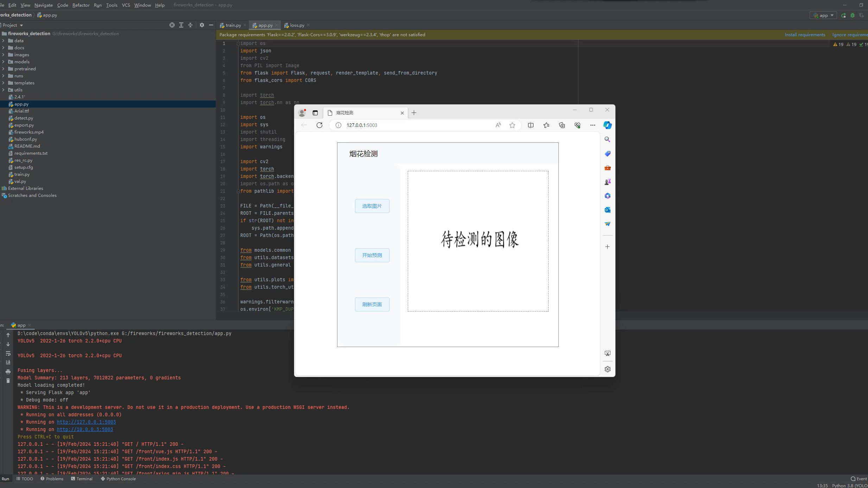The width and height of the screenshot is (868, 488).
Task: Open the Refactor menu
Action: click(x=81, y=5)
